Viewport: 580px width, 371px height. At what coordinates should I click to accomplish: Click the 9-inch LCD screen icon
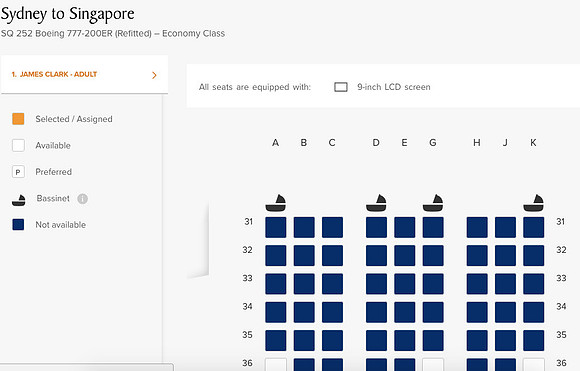point(341,87)
